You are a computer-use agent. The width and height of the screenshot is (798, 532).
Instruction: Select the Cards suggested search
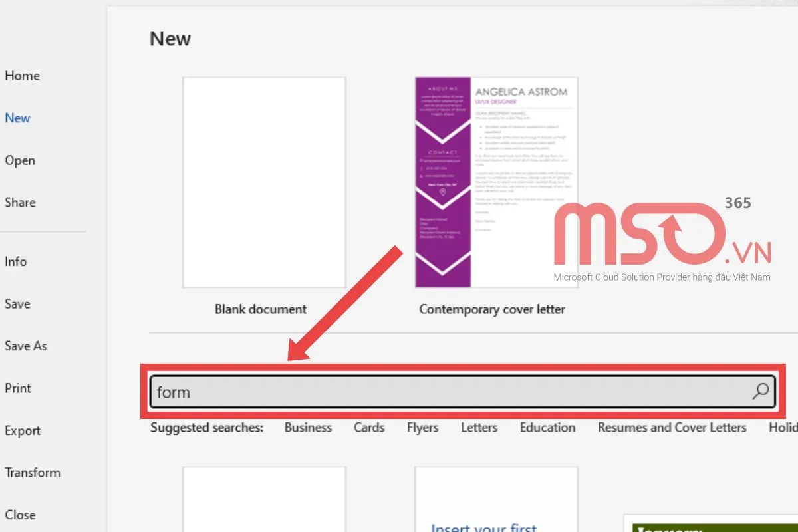click(369, 428)
